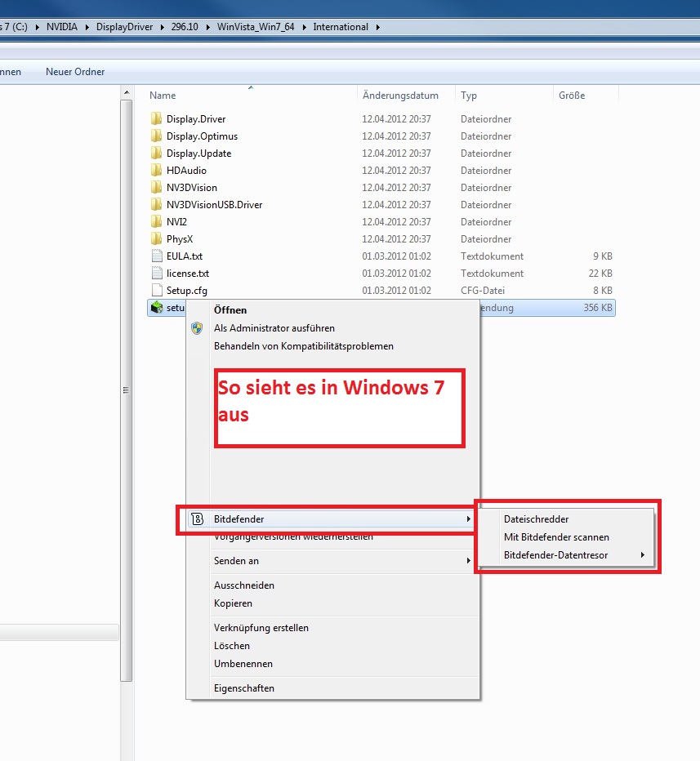
Task: Select the PhysX folder name
Action: tap(179, 238)
